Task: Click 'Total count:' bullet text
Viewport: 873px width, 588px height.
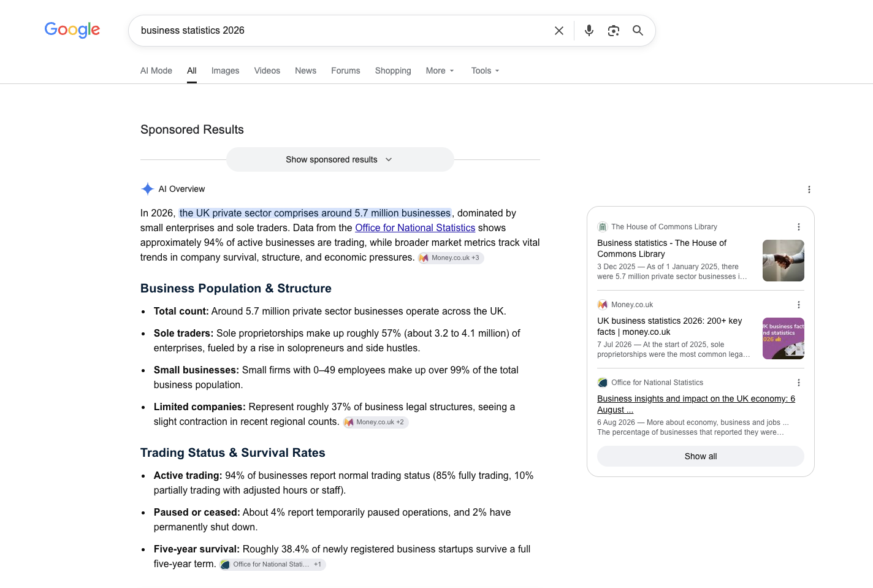Action: coord(181,311)
